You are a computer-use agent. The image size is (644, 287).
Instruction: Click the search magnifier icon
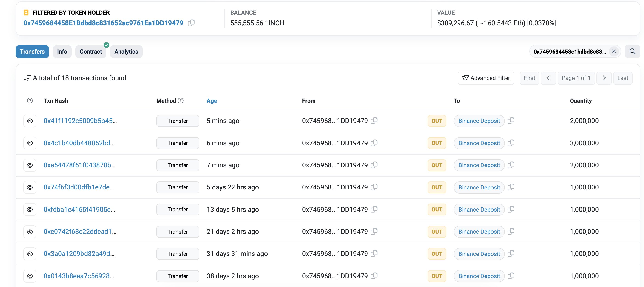point(632,51)
